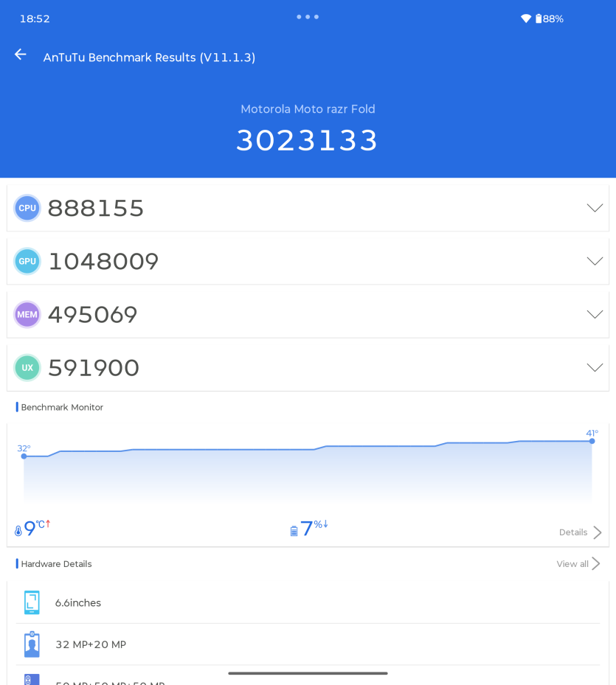Tap the front camera icon
The height and width of the screenshot is (685, 616).
pyautogui.click(x=32, y=644)
